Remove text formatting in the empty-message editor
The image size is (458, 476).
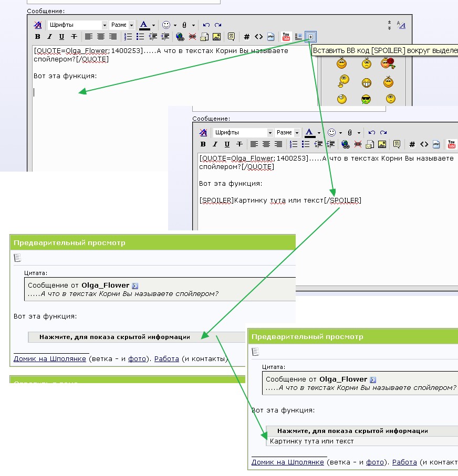point(38,25)
